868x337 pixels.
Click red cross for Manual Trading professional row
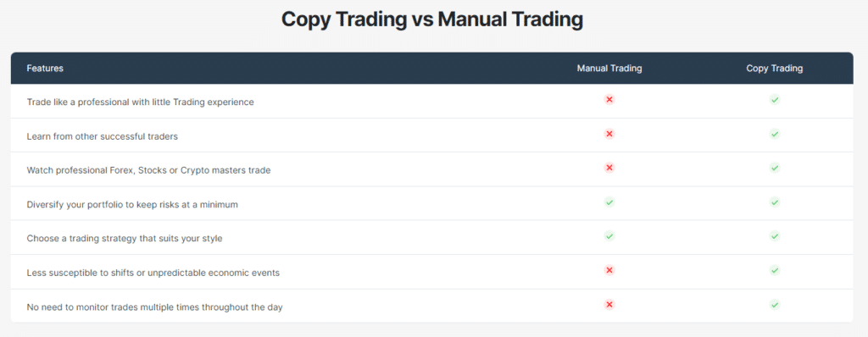609,100
